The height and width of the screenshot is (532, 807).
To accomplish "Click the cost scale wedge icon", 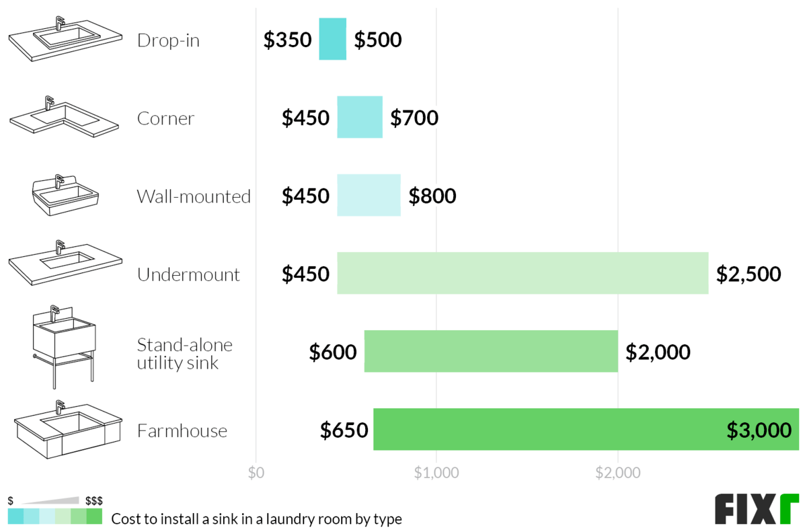I will (x=50, y=501).
